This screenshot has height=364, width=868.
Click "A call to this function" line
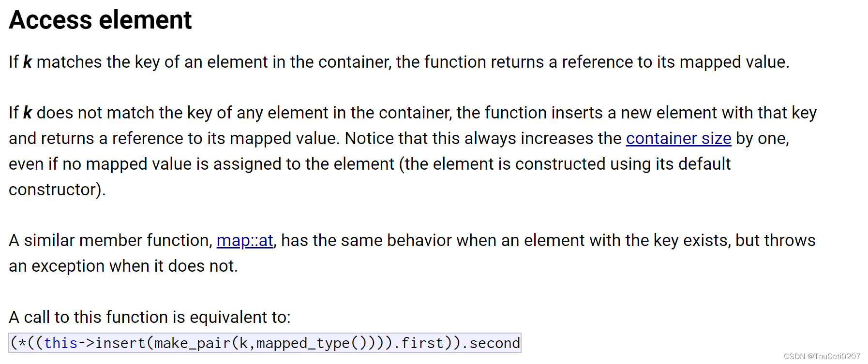pyautogui.click(x=150, y=317)
